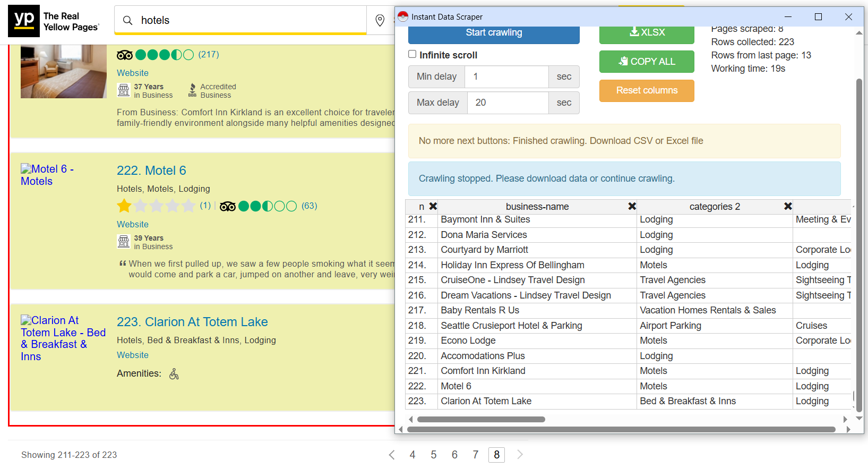Image resolution: width=868 pixels, height=468 pixels.
Task: Minimize the Instant Data Scraper window
Action: (x=788, y=17)
